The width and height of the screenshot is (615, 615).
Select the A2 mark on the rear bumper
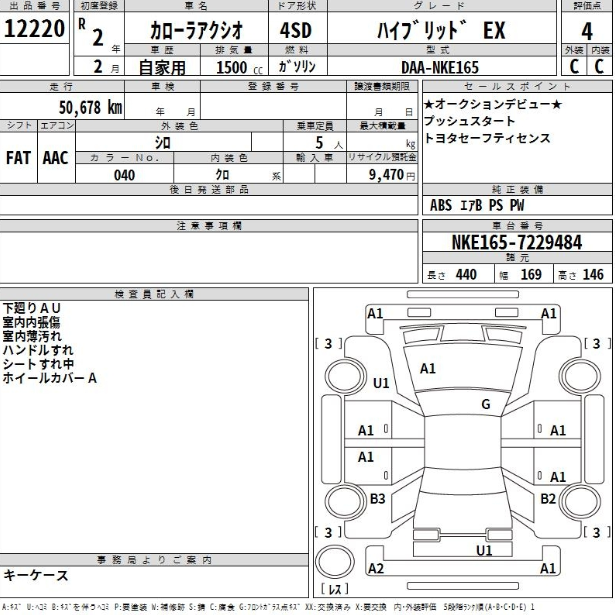[376, 568]
